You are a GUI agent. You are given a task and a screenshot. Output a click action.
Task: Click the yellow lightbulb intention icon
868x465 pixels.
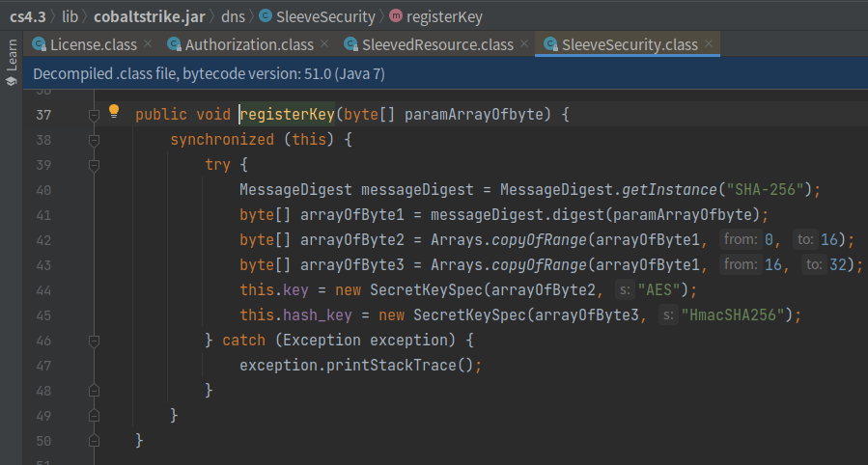114,111
